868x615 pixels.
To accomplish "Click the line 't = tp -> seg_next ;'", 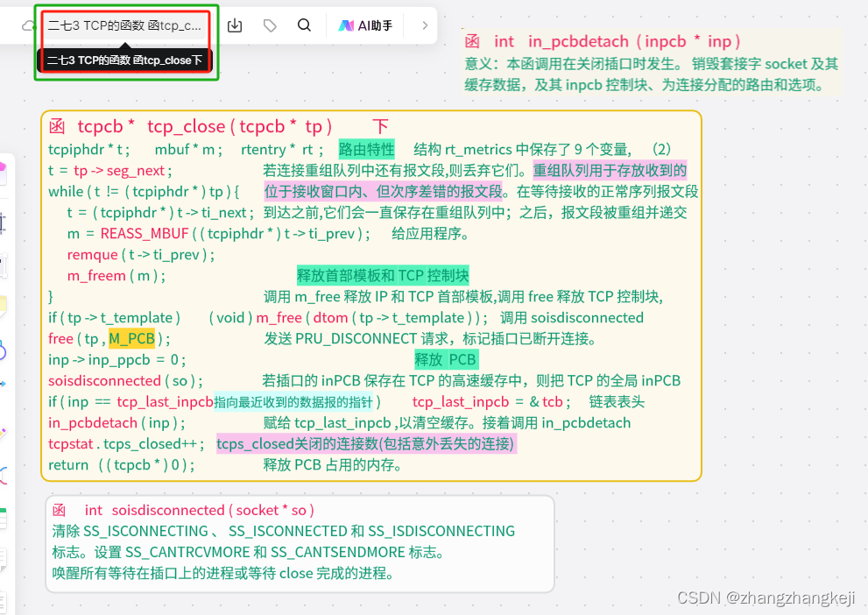I will coord(110,171).
